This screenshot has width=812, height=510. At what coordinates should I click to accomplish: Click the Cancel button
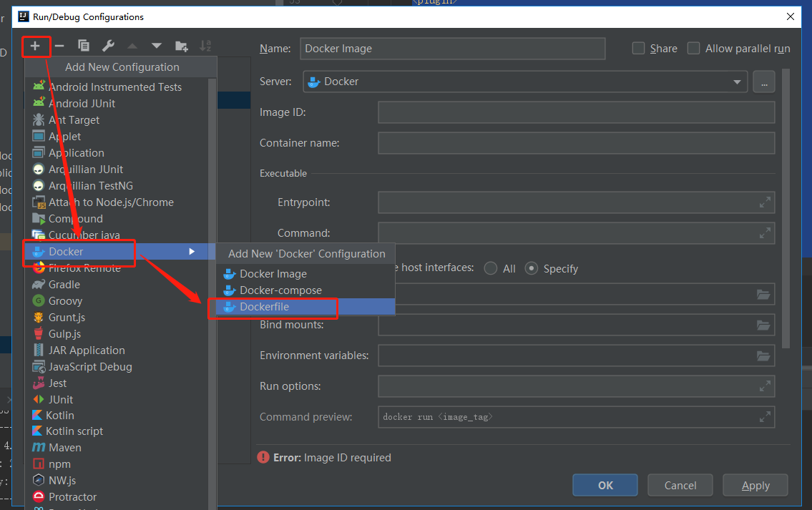pos(680,485)
